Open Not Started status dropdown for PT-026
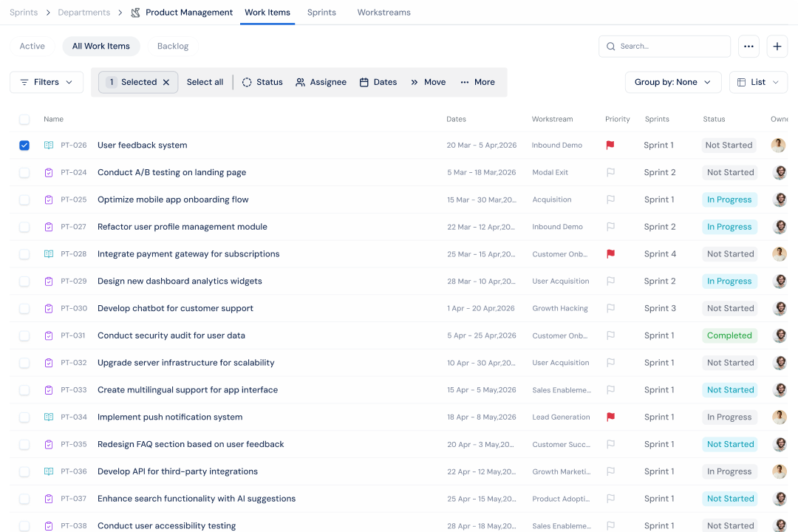Image resolution: width=798 pixels, height=532 pixels. tap(729, 145)
